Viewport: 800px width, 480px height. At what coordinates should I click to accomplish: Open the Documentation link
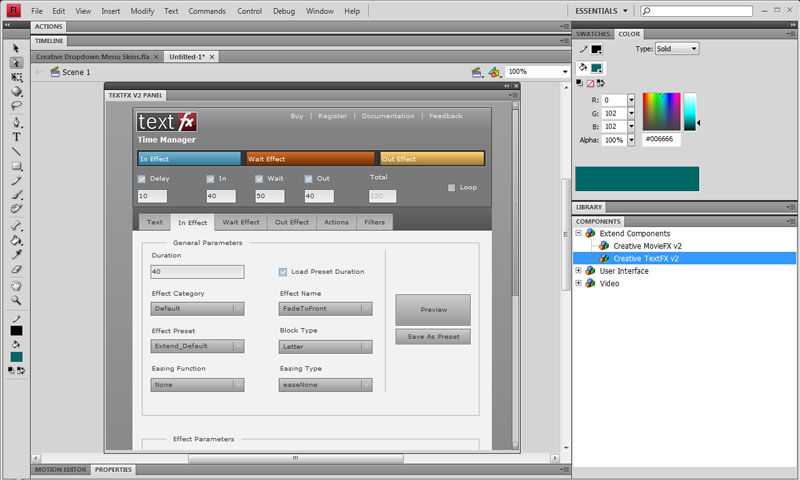point(388,116)
